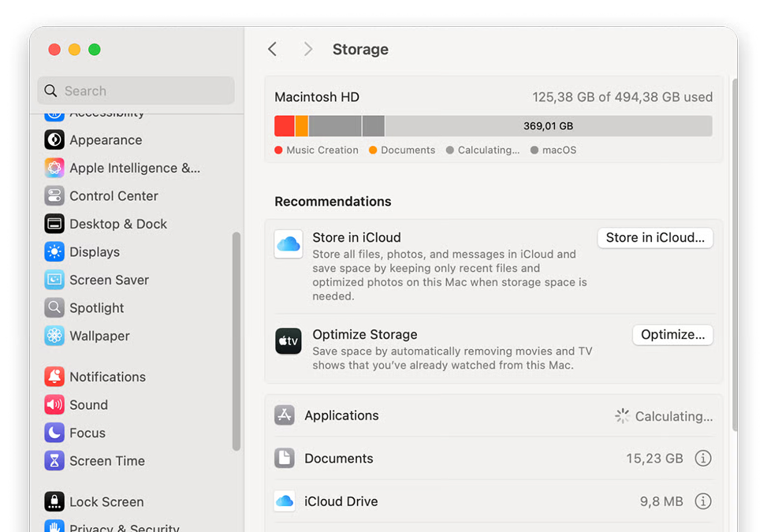
Task: Open Notifications bell icon
Action: pos(54,377)
